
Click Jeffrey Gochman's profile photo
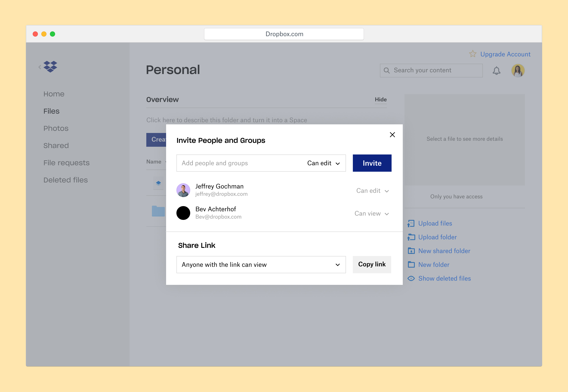(x=183, y=190)
